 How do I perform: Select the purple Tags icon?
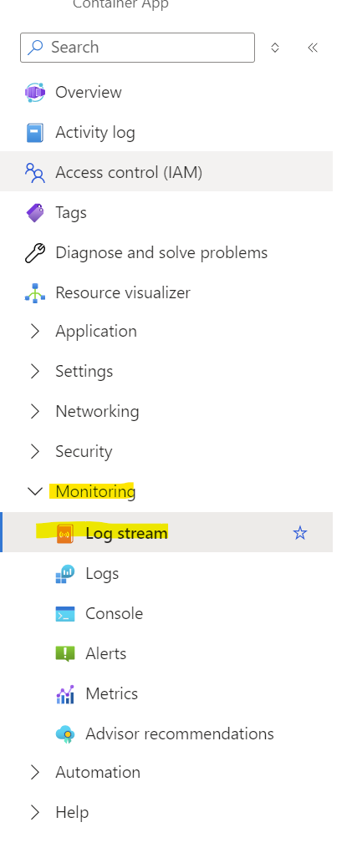click(35, 212)
